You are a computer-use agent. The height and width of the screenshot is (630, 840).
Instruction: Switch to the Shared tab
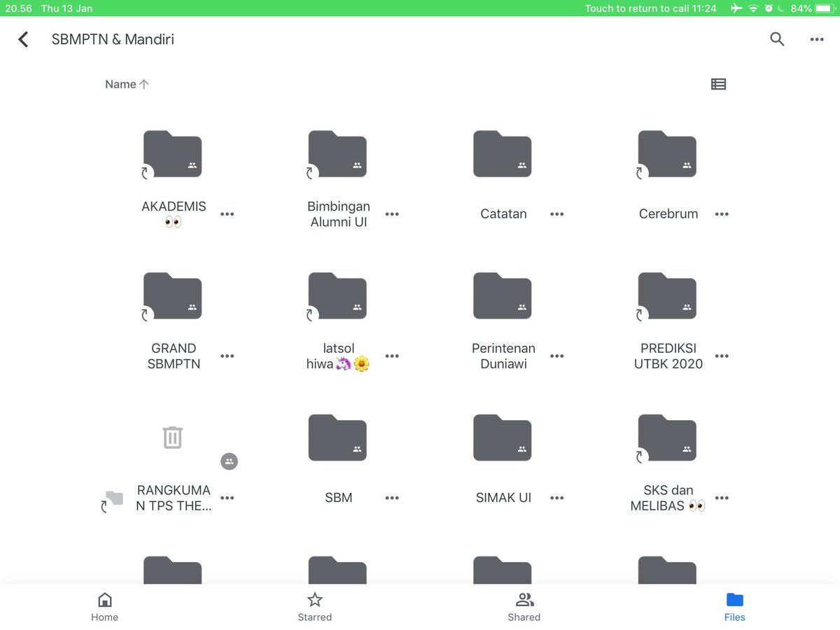524,607
